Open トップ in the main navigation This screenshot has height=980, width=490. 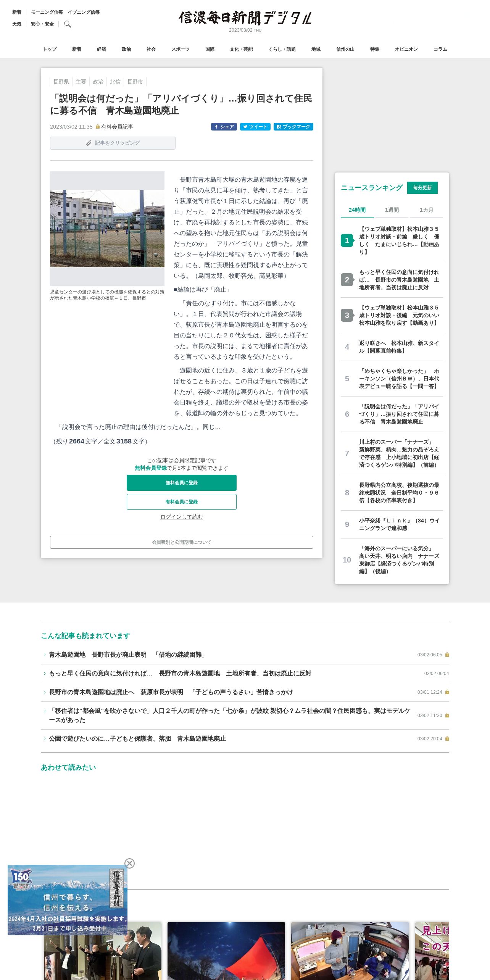50,49
